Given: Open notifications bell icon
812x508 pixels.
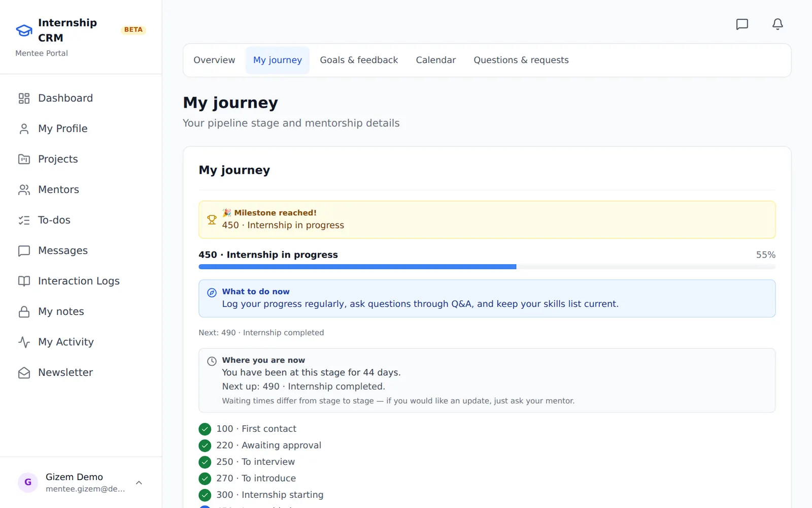Looking at the screenshot, I should (x=777, y=24).
